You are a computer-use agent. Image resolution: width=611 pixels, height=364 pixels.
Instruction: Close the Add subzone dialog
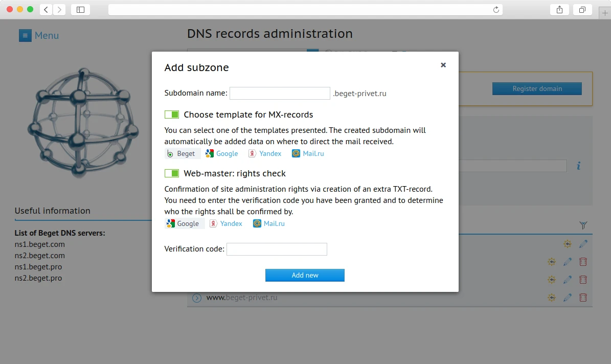(x=443, y=65)
